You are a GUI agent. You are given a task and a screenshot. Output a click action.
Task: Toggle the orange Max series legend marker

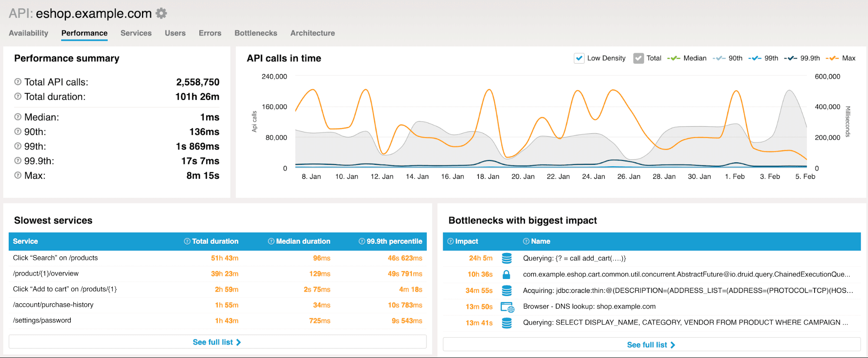pos(832,58)
